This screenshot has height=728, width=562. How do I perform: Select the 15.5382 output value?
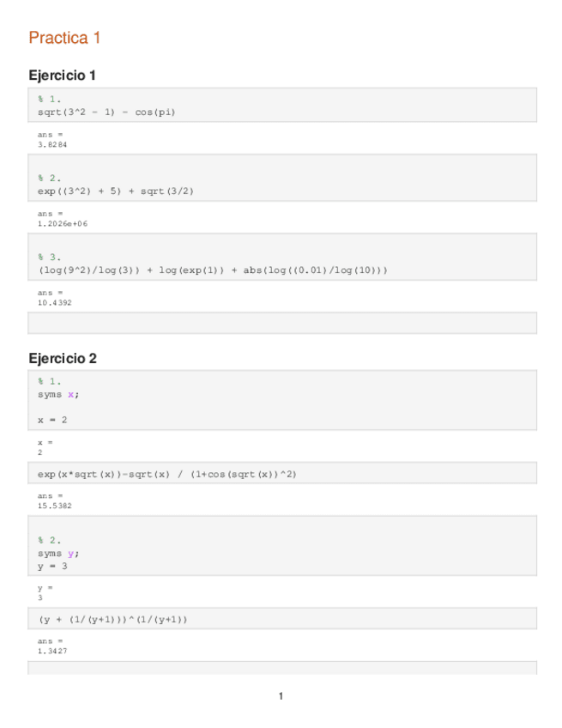point(55,506)
